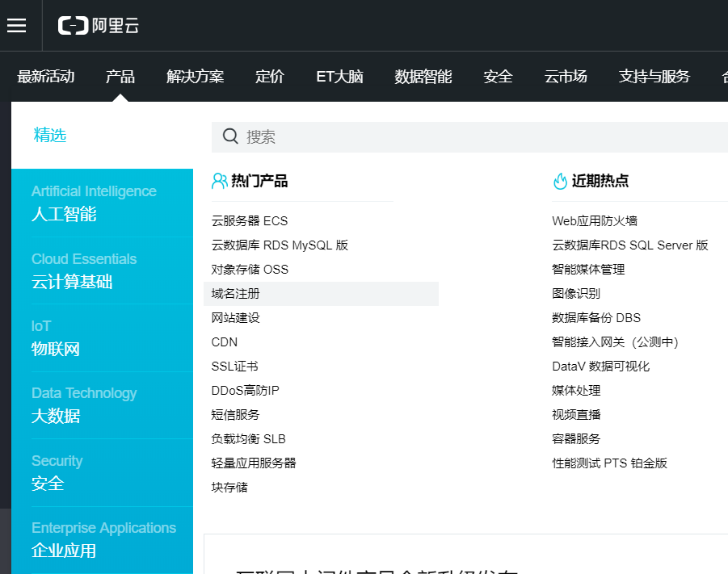Open the 智能媒体管理 link
The image size is (728, 574).
coord(588,270)
